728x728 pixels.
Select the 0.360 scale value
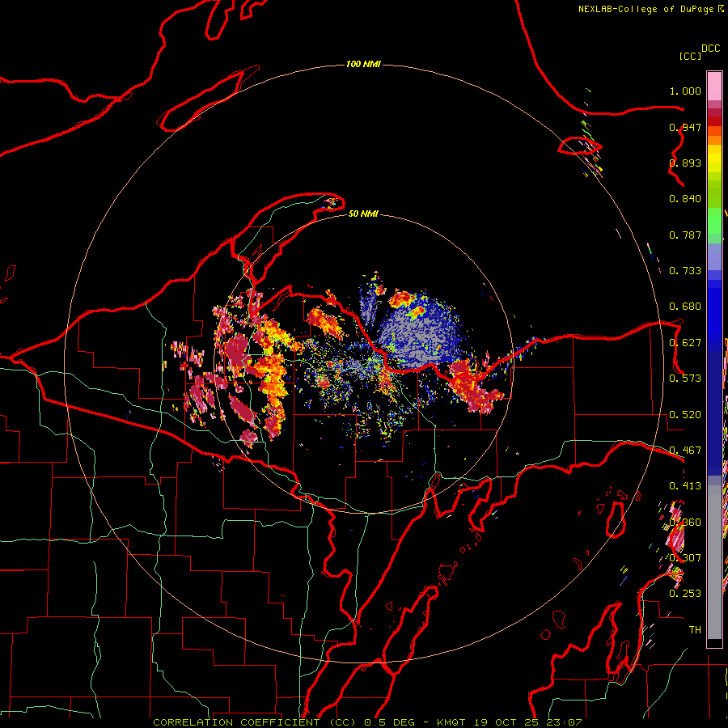click(685, 523)
